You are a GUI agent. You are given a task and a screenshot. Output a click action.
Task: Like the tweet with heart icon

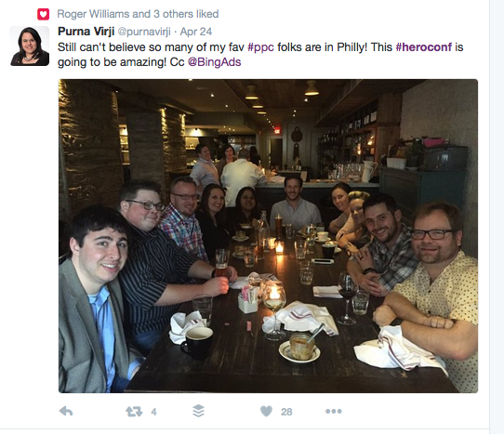(266, 411)
